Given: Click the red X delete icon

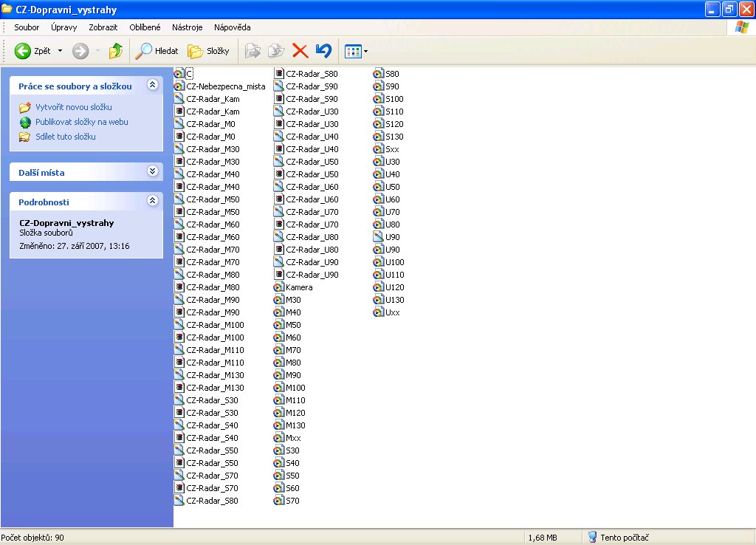Looking at the screenshot, I should (300, 51).
